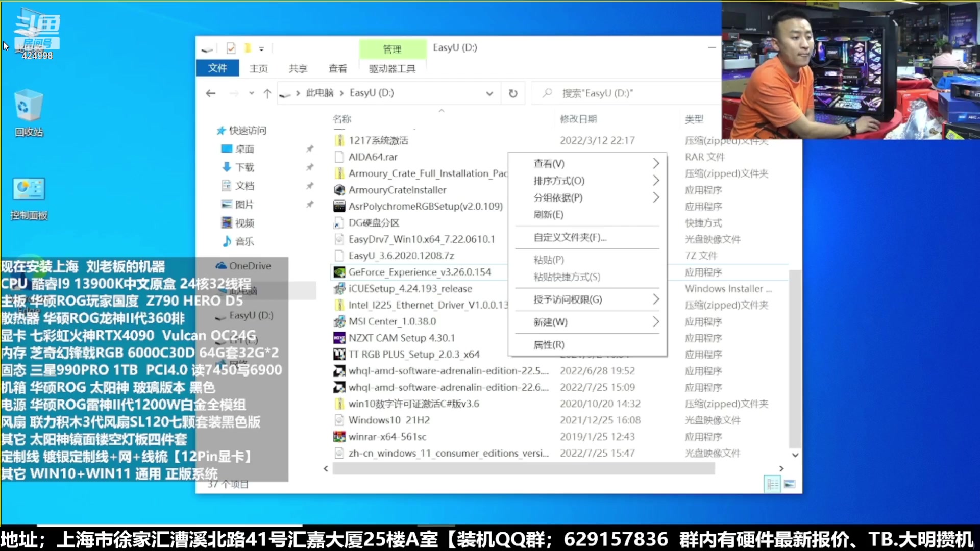Select the DG硬盘分区 shortcut icon
Viewport: 980px width, 551px height.
pyautogui.click(x=339, y=223)
